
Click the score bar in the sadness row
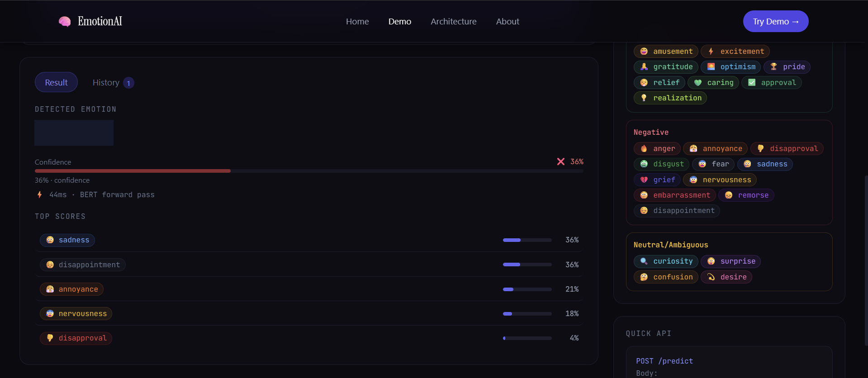[x=527, y=240]
